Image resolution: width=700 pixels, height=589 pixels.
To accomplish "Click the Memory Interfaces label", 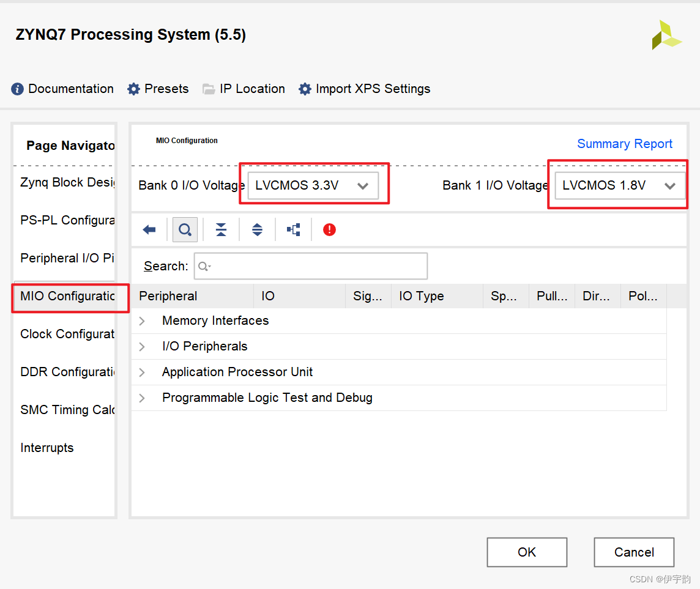I will (x=215, y=321).
